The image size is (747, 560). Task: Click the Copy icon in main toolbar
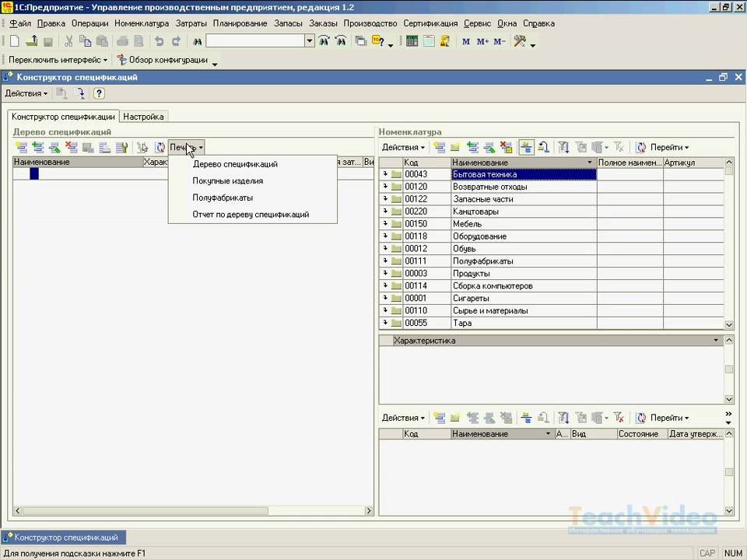(86, 41)
